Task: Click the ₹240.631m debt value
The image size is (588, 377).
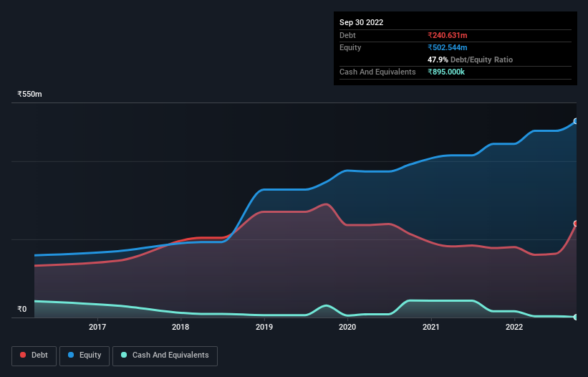Action: pos(448,35)
